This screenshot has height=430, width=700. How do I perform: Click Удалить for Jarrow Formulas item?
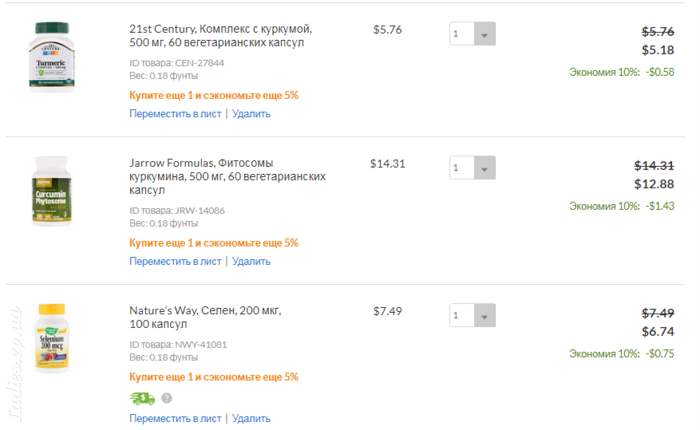click(251, 261)
